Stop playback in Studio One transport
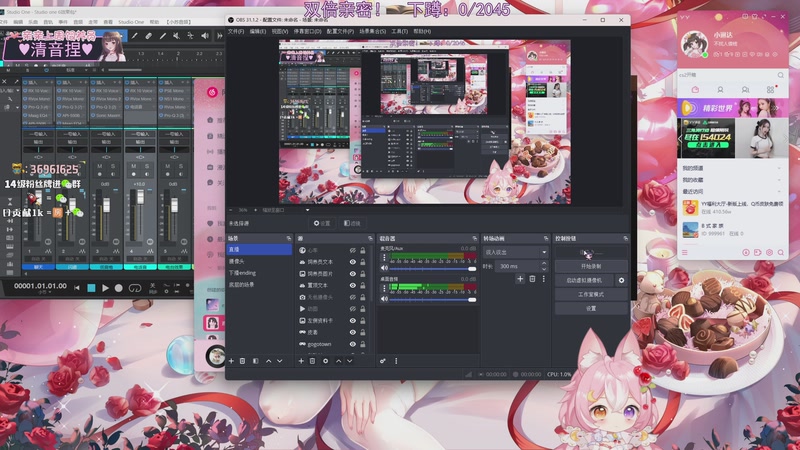The width and height of the screenshot is (800, 450). pos(91,288)
